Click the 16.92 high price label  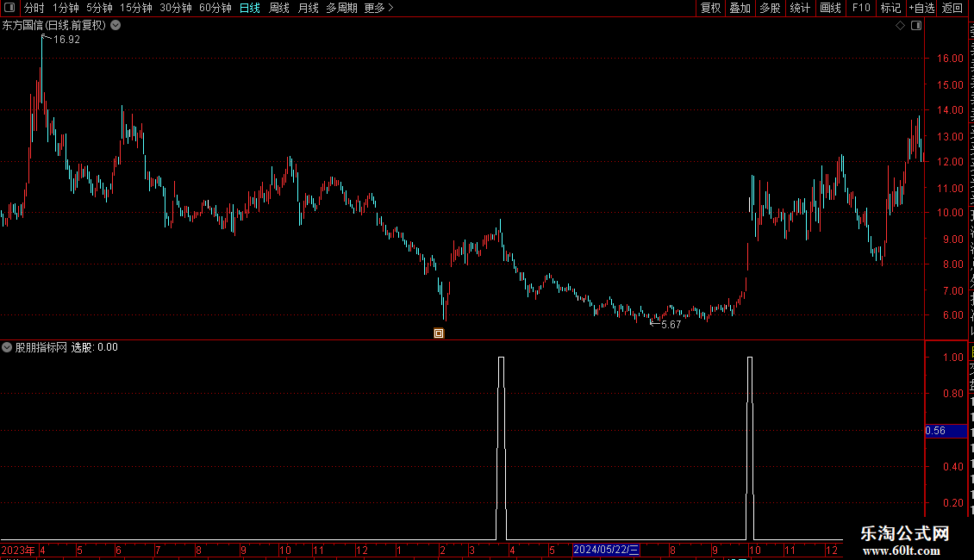click(x=66, y=40)
